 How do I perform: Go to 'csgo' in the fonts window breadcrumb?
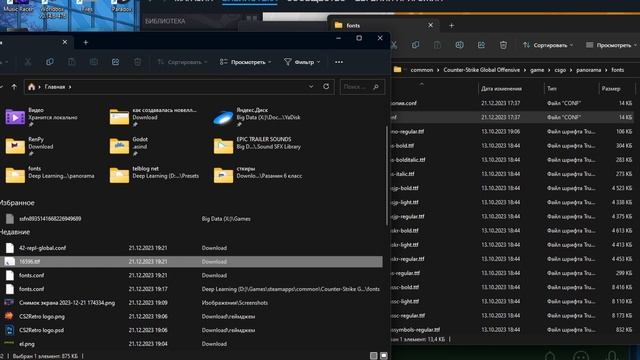[560, 70]
